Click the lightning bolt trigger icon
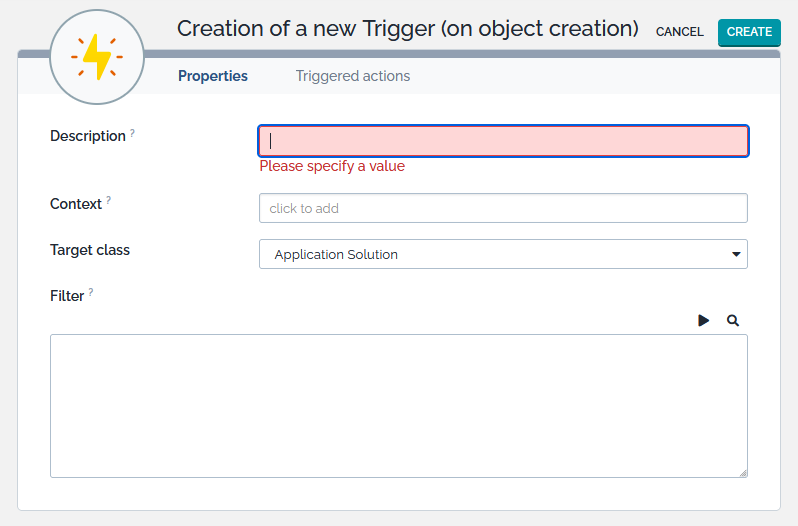 [x=97, y=58]
